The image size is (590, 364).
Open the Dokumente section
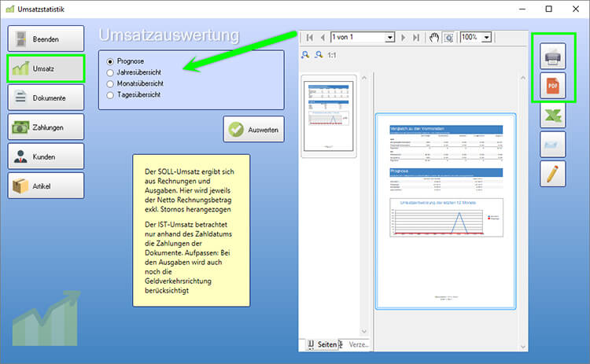coord(46,97)
